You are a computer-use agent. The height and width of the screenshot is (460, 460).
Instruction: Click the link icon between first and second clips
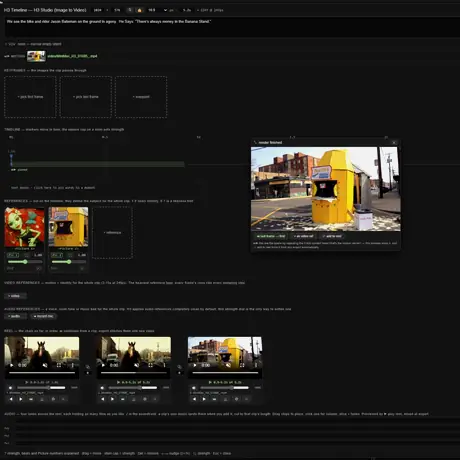(88, 367)
